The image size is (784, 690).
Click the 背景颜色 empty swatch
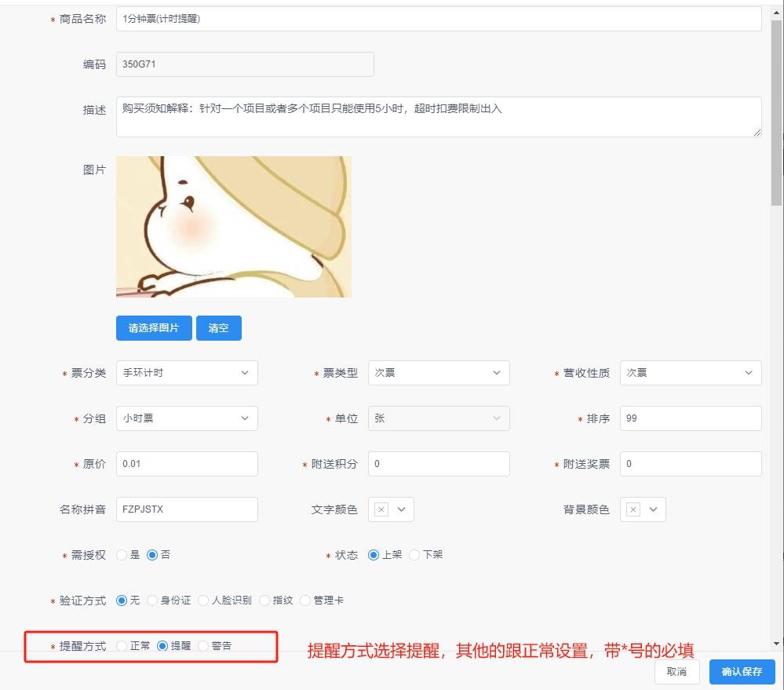click(x=633, y=509)
